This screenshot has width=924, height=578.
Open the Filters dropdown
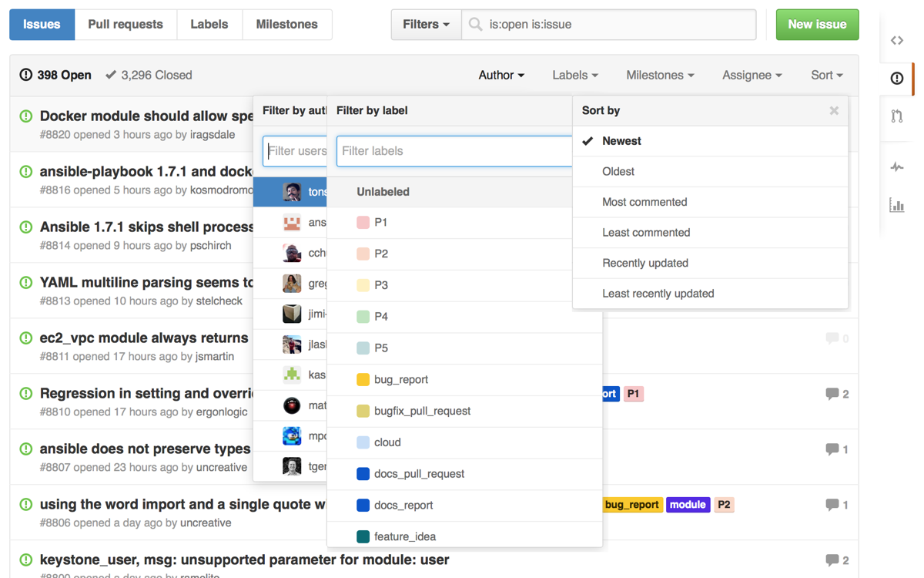click(426, 25)
